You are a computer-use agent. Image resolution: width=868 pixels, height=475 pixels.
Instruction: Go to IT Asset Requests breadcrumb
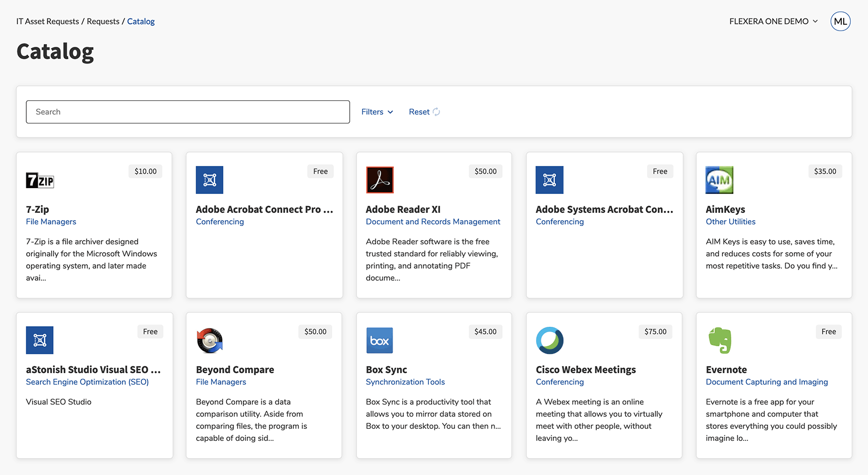[48, 22]
